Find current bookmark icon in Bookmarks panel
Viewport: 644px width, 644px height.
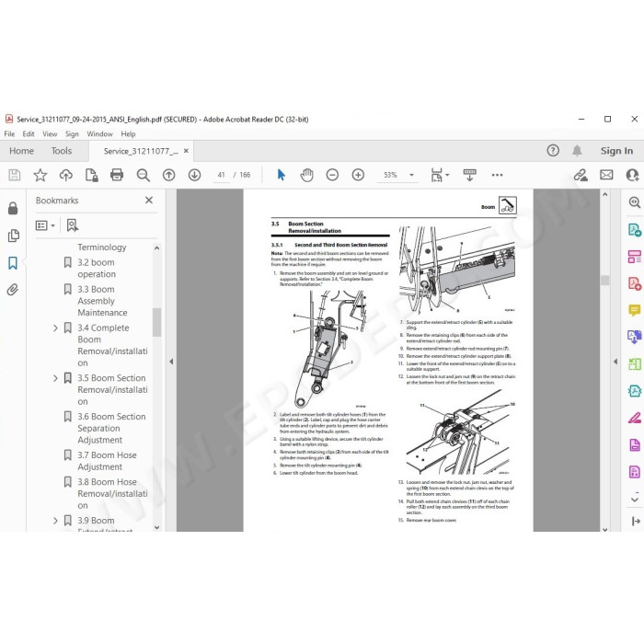73,225
